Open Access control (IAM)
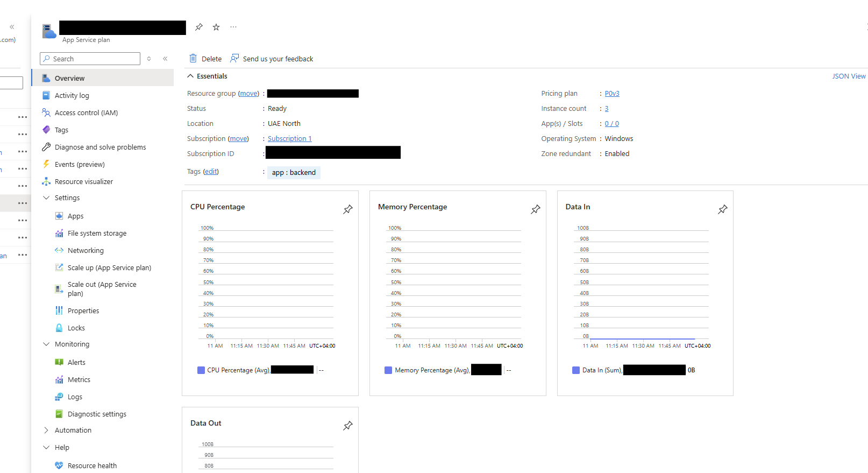The width and height of the screenshot is (868, 473). (86, 112)
